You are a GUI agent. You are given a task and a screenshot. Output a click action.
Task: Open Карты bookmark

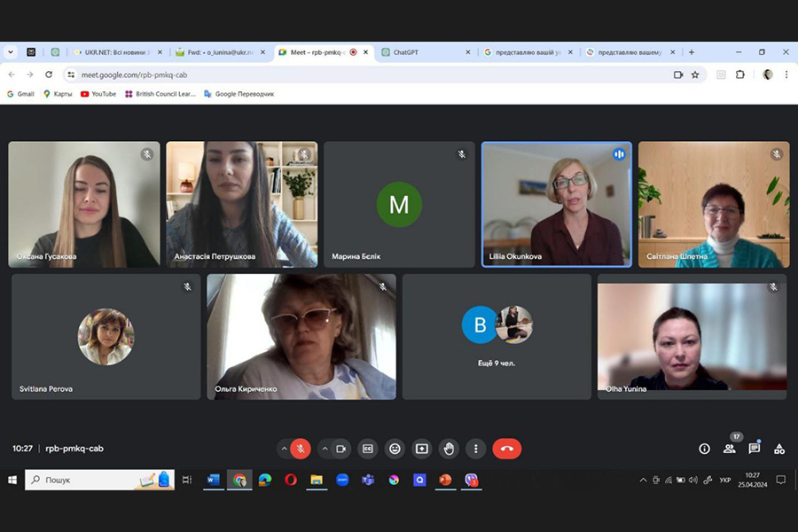point(58,94)
